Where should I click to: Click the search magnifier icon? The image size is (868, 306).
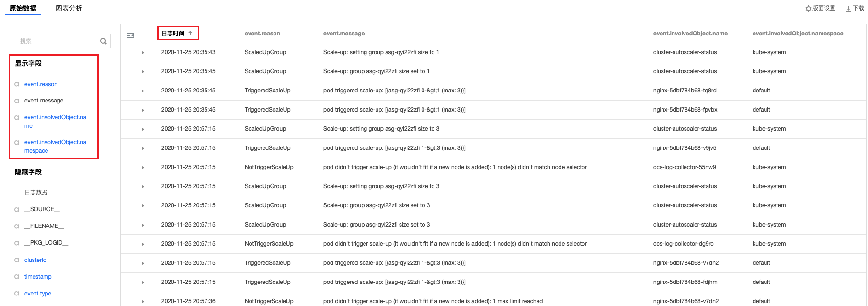pyautogui.click(x=103, y=41)
